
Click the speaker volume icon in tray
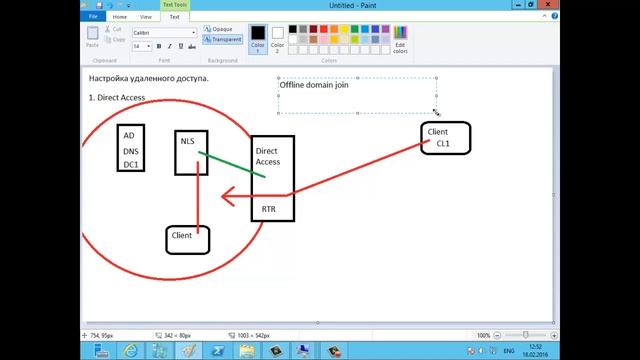(x=482, y=351)
